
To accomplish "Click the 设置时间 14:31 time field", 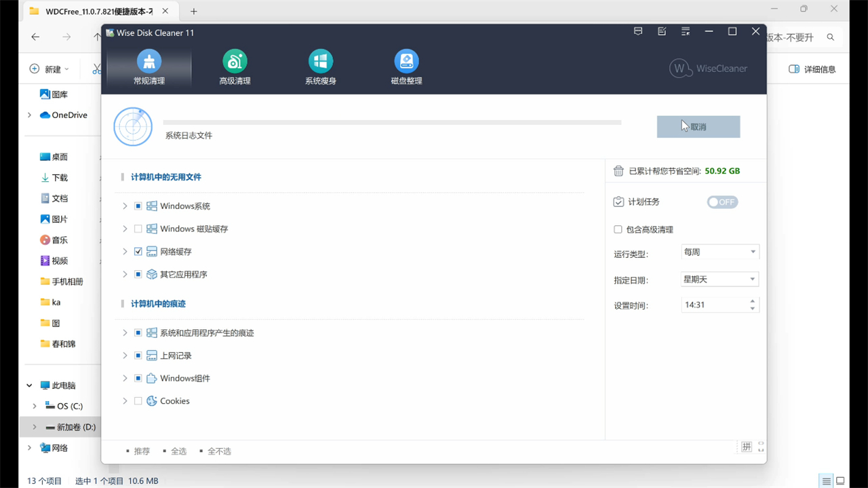I will 715,305.
